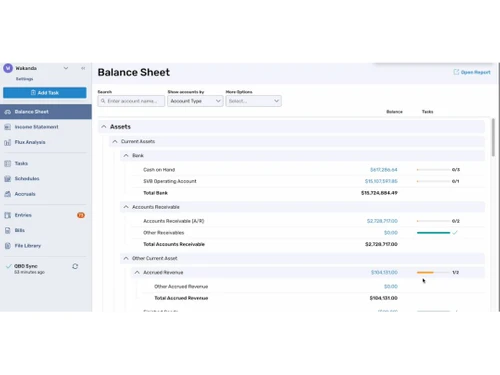Click the Tasks list icon
500x375 pixels.
pyautogui.click(x=8, y=163)
